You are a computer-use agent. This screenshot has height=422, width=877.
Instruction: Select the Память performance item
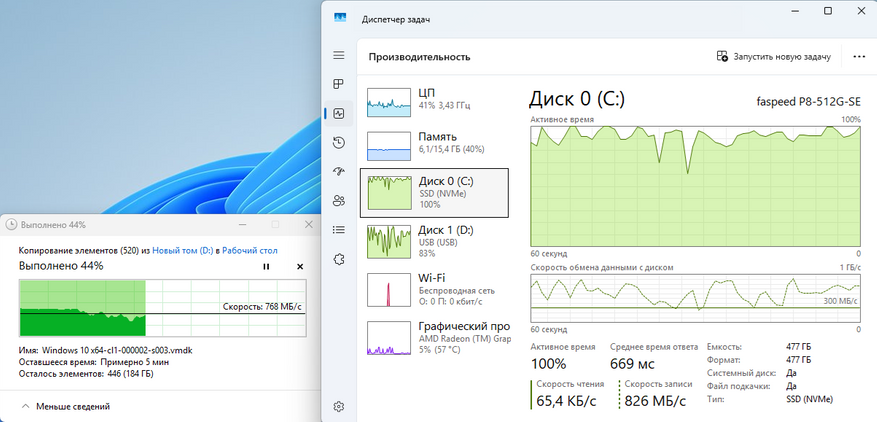[435, 145]
